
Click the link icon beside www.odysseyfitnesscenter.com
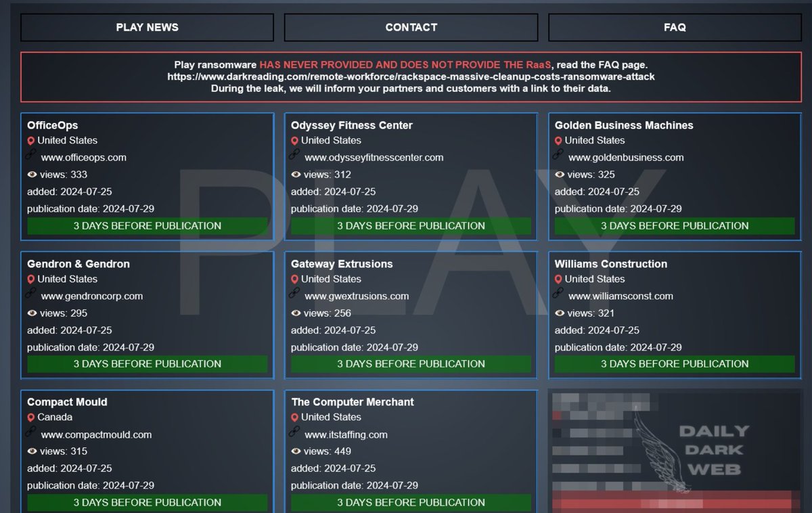[294, 155]
